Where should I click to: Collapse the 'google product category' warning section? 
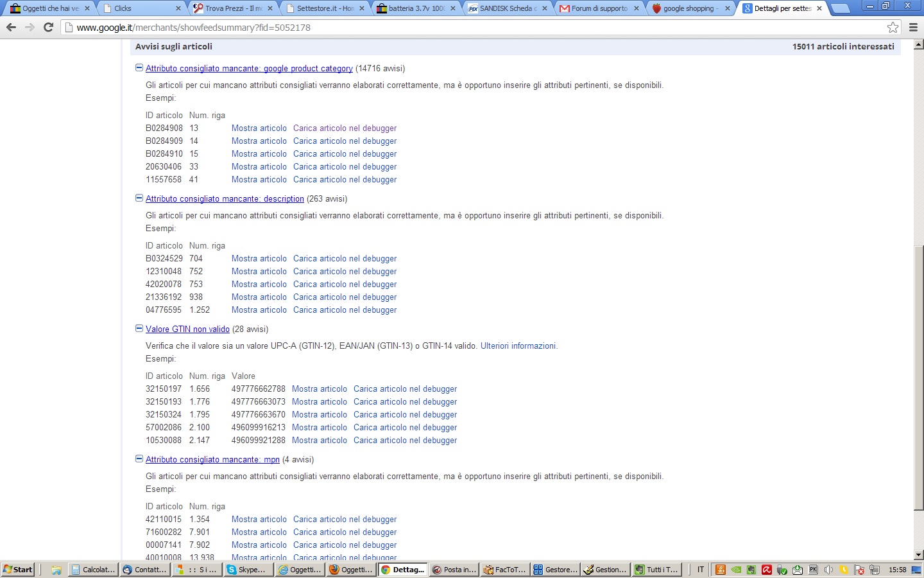(x=139, y=68)
